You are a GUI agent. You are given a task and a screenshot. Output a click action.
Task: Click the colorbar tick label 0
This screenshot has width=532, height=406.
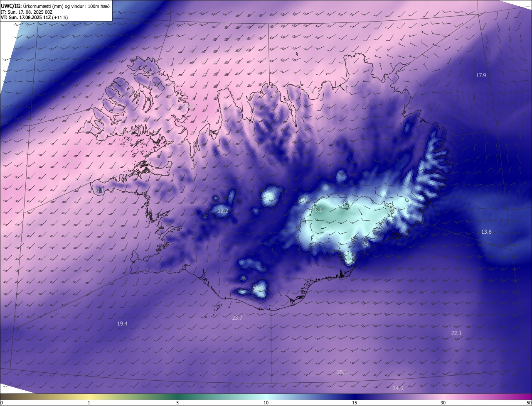point(2,403)
